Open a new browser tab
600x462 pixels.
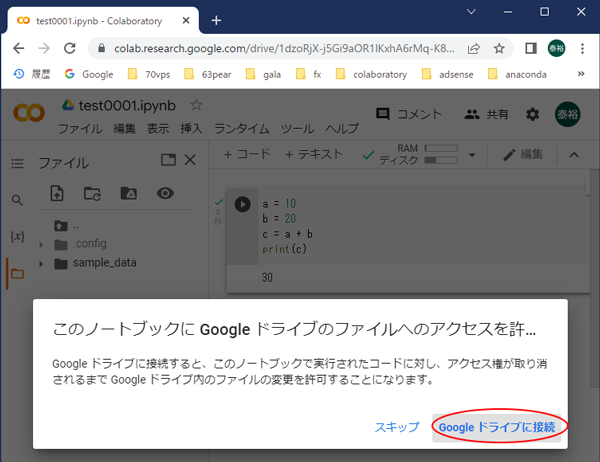tap(216, 20)
